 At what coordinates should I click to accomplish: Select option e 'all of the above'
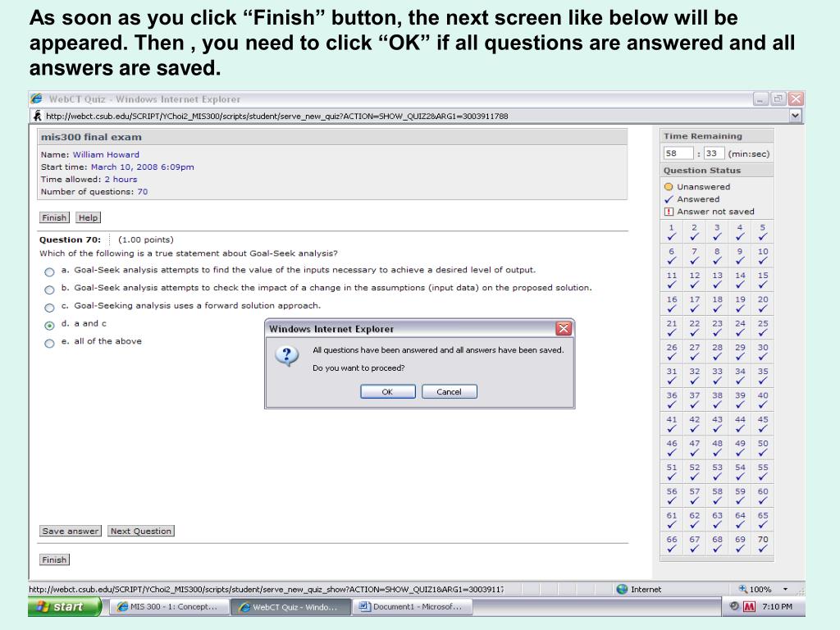49,343
